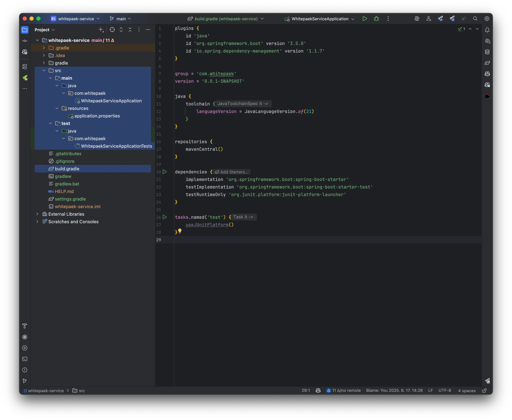Screen dimensions: 512x420
Task: Open build.gradle file switcher dropdown
Action: pyautogui.click(x=226, y=19)
